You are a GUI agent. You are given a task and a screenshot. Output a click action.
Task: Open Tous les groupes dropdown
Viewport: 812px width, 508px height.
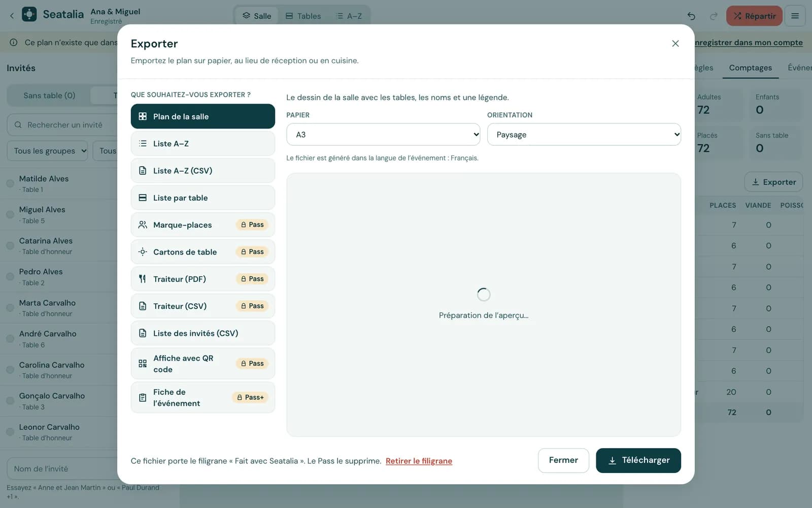48,151
